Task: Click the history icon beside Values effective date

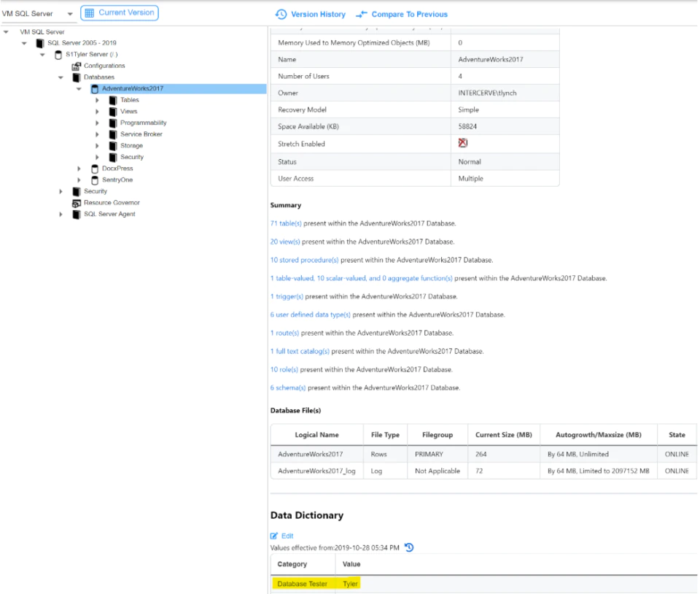Action: coord(409,547)
